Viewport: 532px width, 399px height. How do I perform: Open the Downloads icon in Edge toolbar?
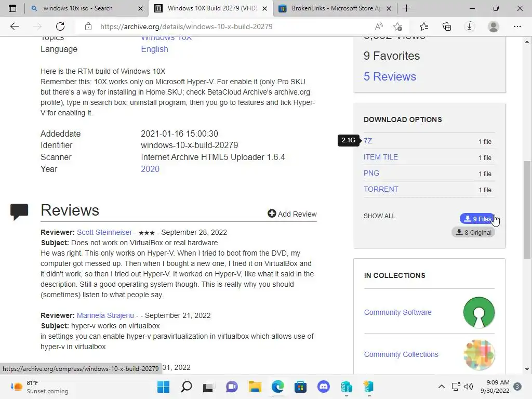pyautogui.click(x=470, y=26)
